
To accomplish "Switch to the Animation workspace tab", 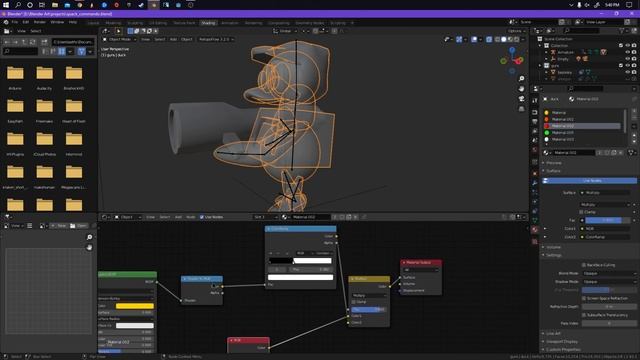I will click(x=229, y=23).
